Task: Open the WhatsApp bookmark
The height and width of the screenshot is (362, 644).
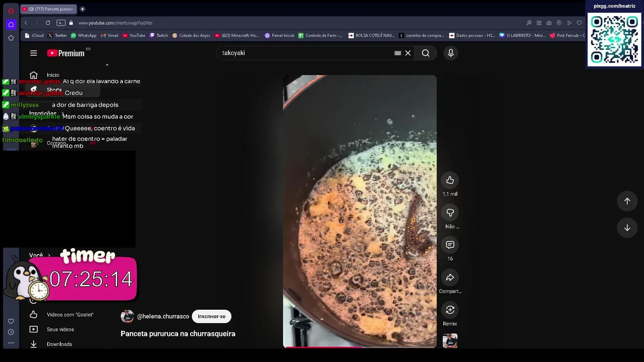Action: click(x=84, y=36)
